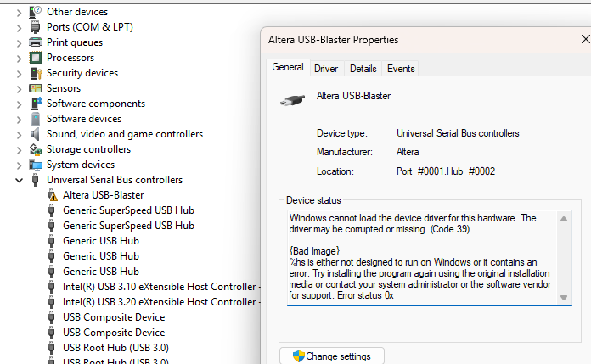
Task: Click the Print queues printer icon
Action: click(x=36, y=42)
